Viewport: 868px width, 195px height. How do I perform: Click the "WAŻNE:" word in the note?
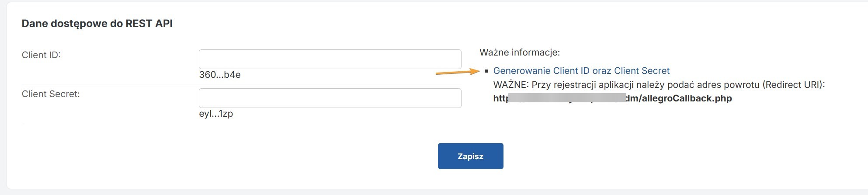[511, 85]
